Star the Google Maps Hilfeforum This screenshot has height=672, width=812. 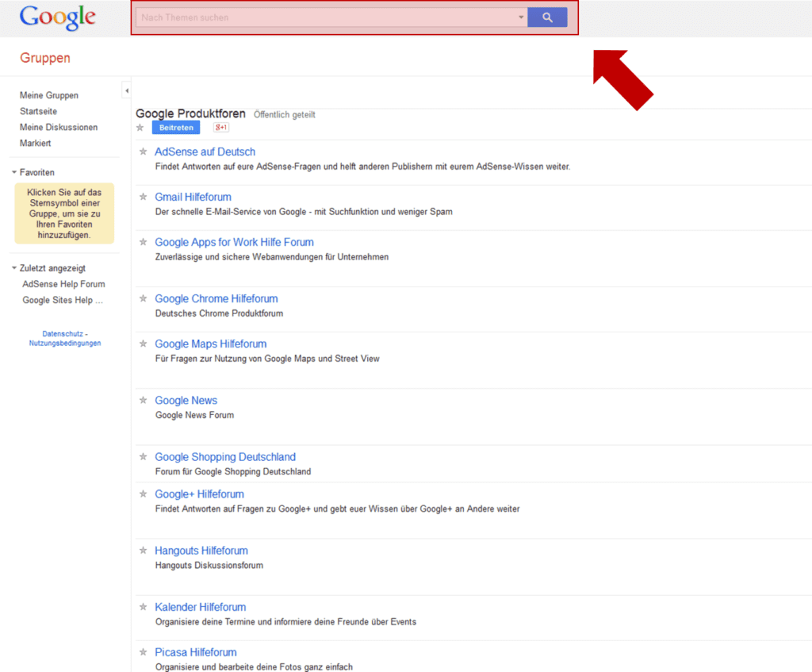pyautogui.click(x=144, y=343)
